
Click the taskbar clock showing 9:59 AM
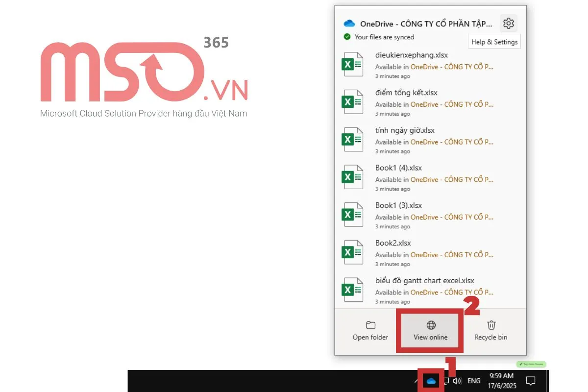click(501, 381)
